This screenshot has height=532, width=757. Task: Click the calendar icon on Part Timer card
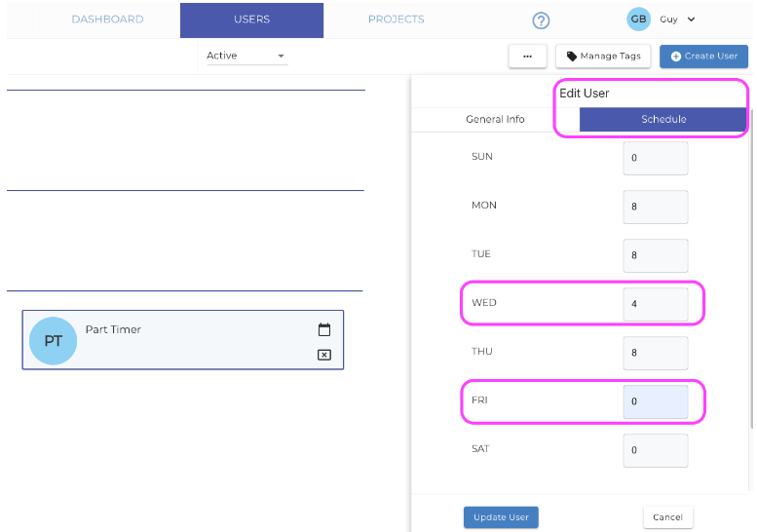click(324, 329)
